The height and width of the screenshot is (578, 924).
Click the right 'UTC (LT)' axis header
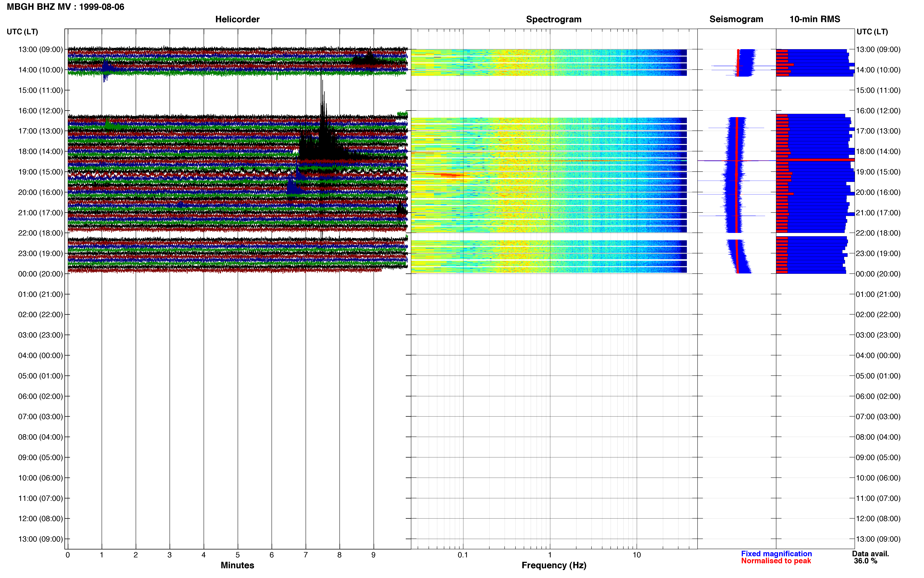pyautogui.click(x=872, y=32)
